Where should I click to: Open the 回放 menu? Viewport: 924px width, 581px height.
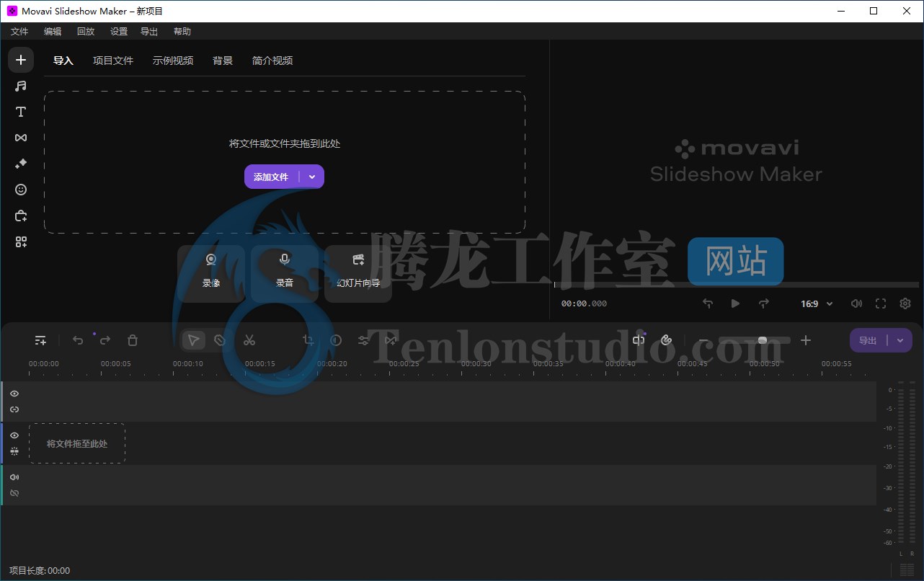click(x=86, y=32)
